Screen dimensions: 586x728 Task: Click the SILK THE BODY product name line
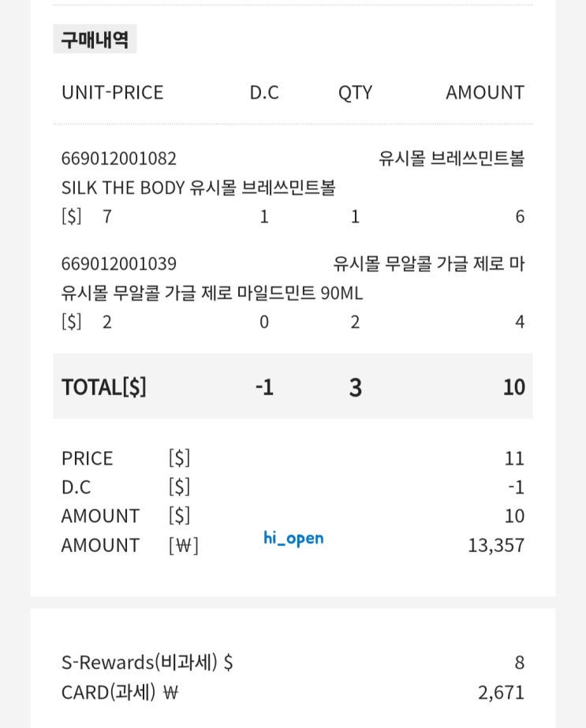[x=198, y=188]
